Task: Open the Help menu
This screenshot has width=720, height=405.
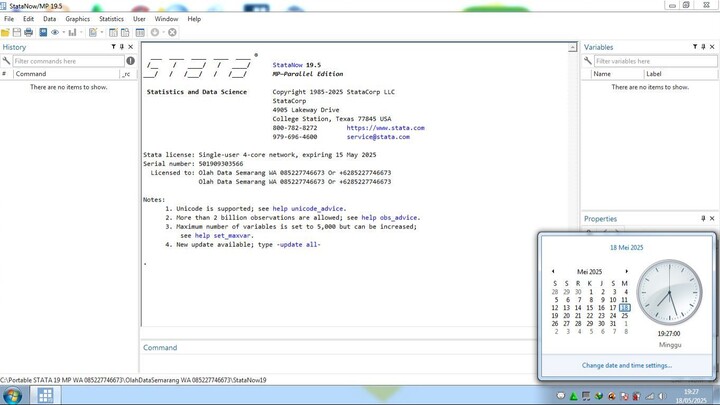Action: pos(194,19)
